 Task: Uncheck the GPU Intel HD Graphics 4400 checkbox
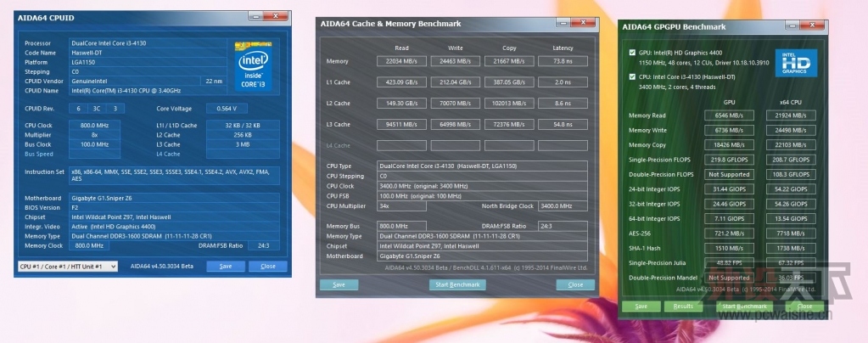click(x=632, y=53)
